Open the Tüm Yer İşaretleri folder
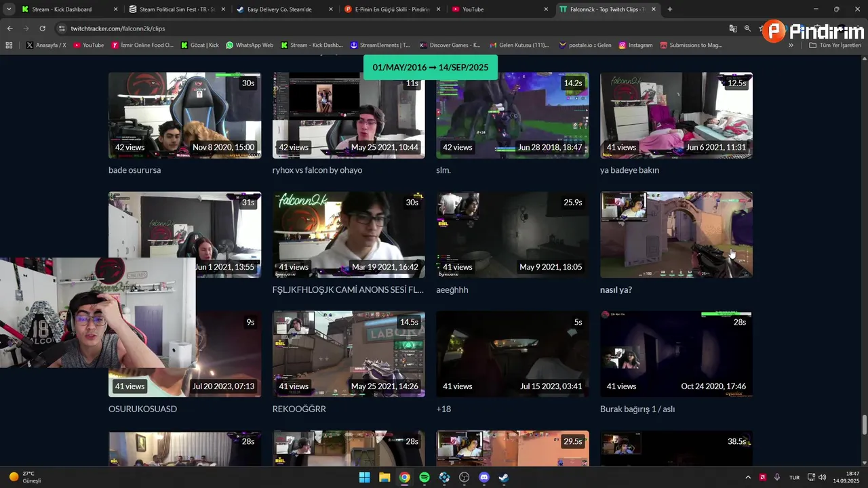 (835, 45)
